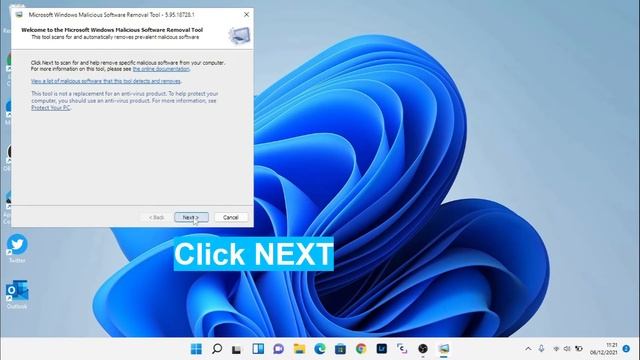The image size is (640, 360).
Task: Select the Malicious Software Removal Tool taskbar icon
Action: point(444,349)
